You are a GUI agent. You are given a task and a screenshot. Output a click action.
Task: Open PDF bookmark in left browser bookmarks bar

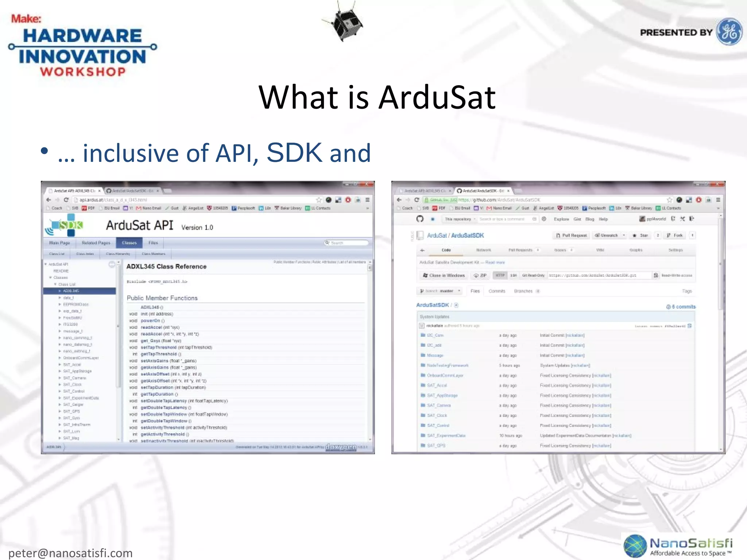(88, 208)
